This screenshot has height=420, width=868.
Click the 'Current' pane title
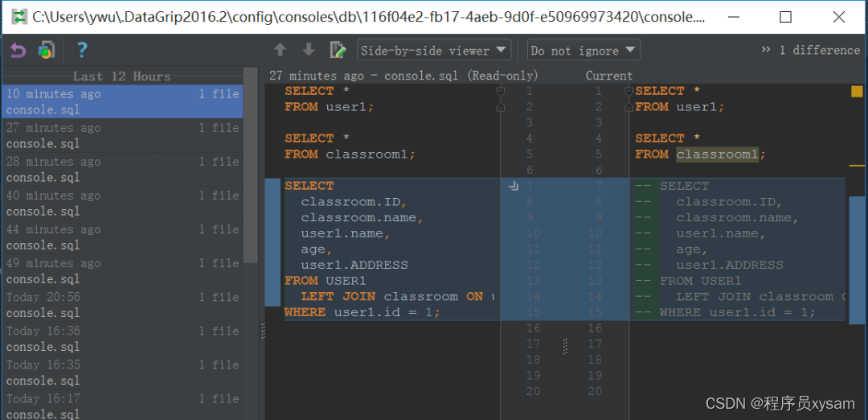tap(609, 76)
